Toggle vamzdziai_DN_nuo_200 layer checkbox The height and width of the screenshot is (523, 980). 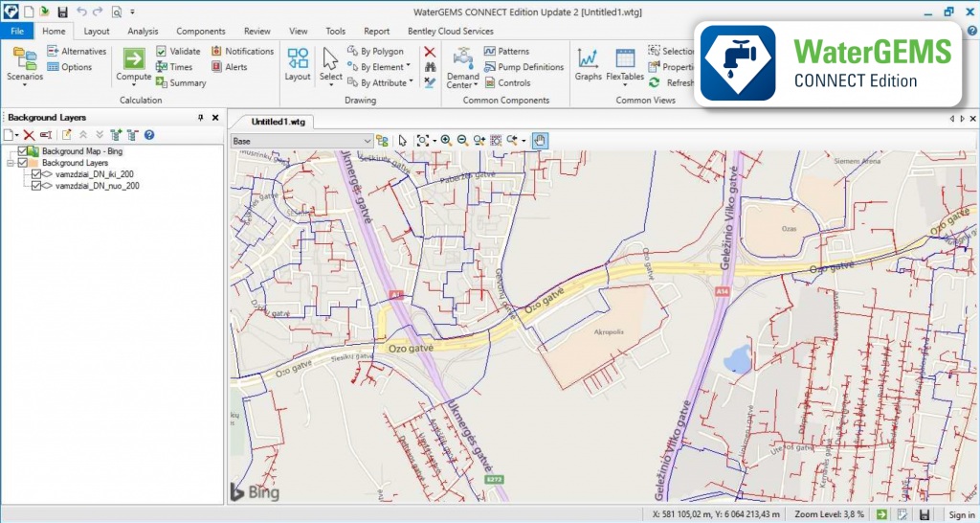36,186
